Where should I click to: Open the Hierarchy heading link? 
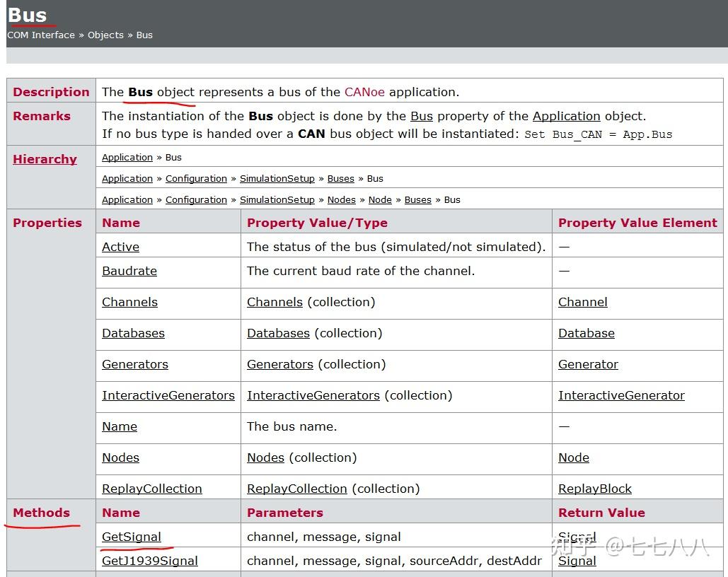(x=45, y=159)
